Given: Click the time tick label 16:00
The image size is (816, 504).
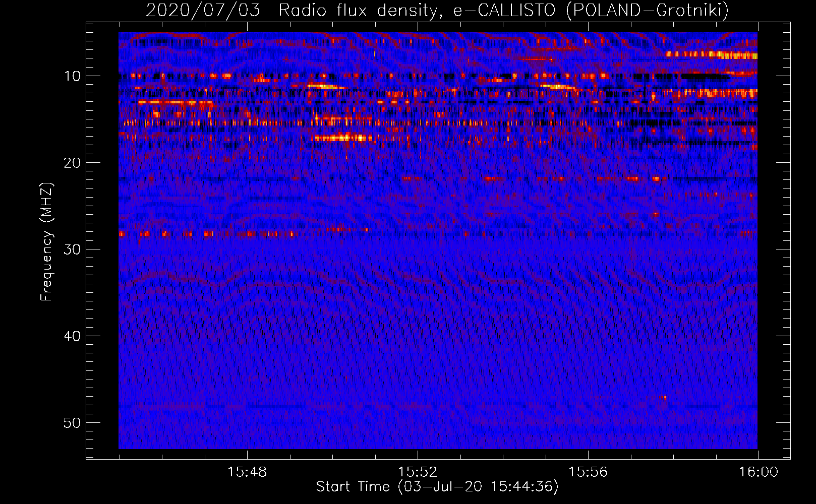Looking at the screenshot, I should tap(759, 472).
